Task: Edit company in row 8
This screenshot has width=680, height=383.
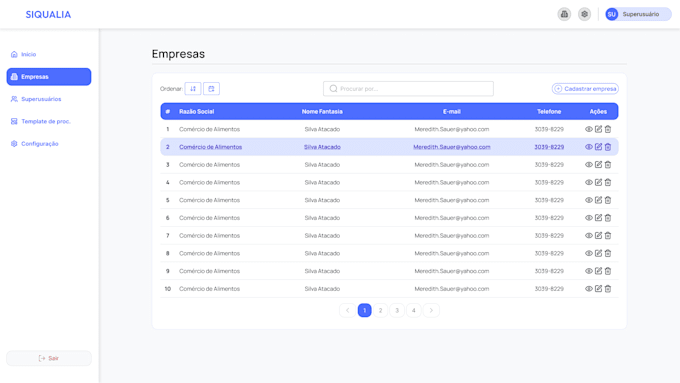Action: pos(598,253)
